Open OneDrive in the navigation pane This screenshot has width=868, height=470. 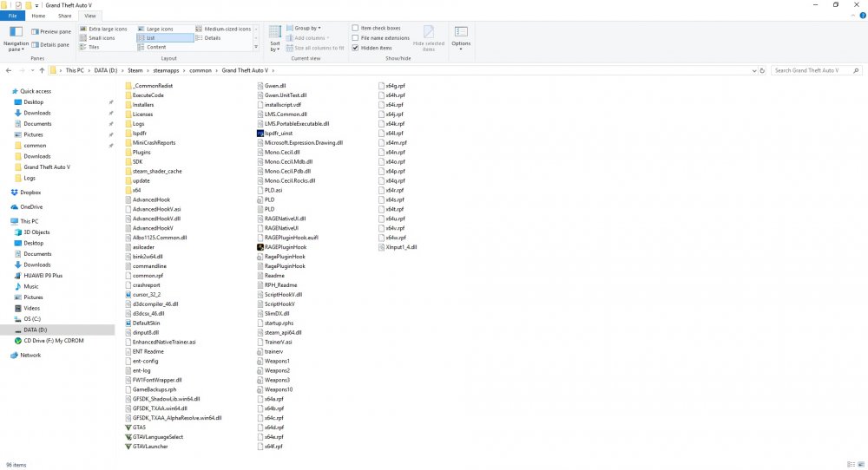[x=31, y=206]
